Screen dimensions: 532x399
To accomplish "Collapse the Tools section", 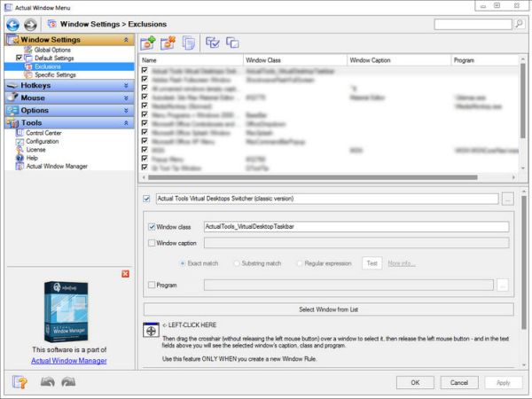I will pyautogui.click(x=126, y=123).
